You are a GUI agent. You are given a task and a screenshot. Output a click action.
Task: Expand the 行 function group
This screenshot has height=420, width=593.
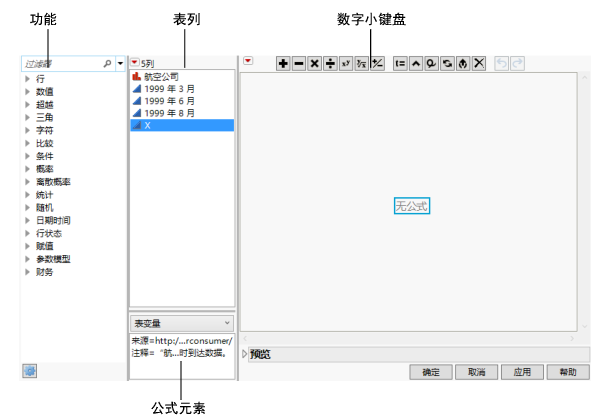click(x=27, y=79)
